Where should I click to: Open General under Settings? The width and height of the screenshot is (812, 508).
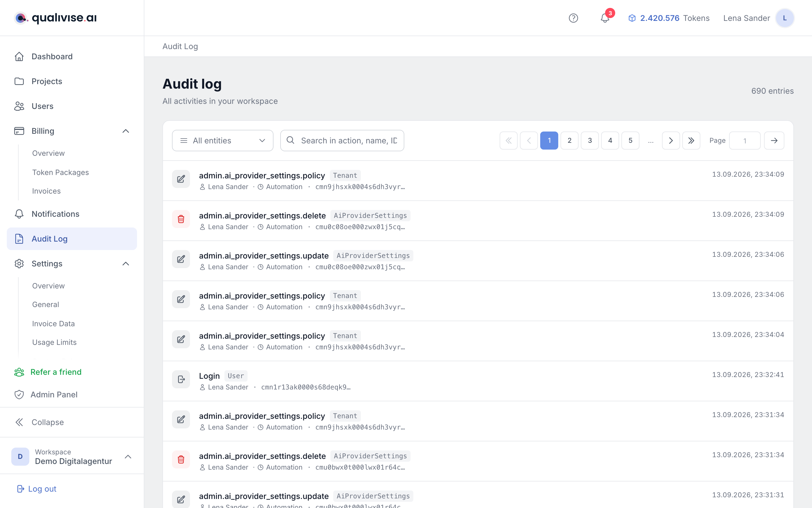click(46, 305)
